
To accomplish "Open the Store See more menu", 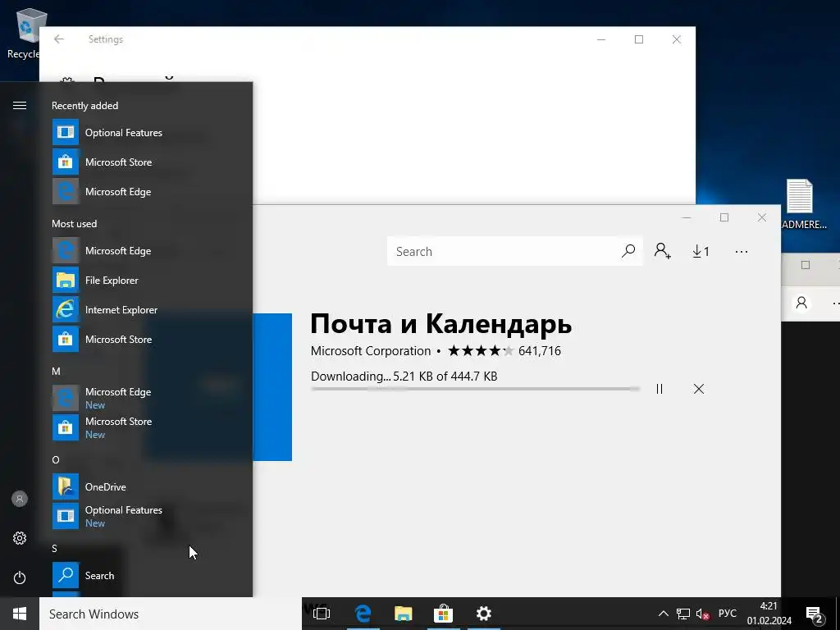I will click(742, 251).
